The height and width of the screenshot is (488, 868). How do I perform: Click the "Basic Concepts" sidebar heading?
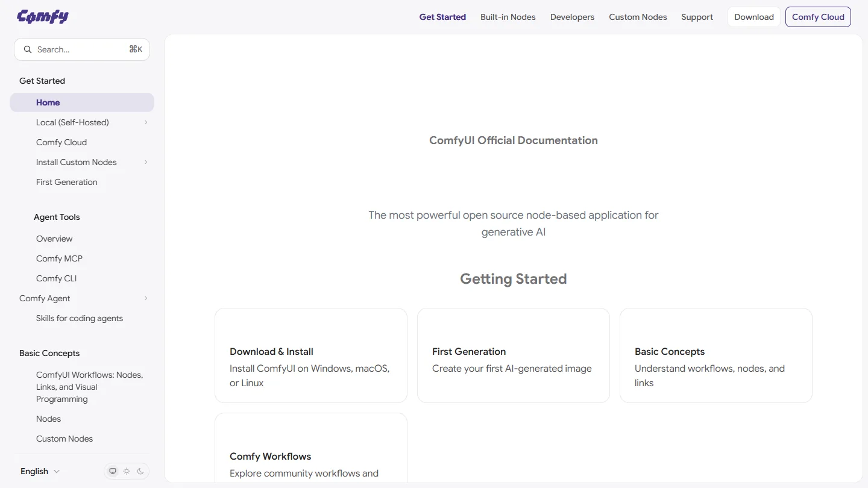[49, 353]
